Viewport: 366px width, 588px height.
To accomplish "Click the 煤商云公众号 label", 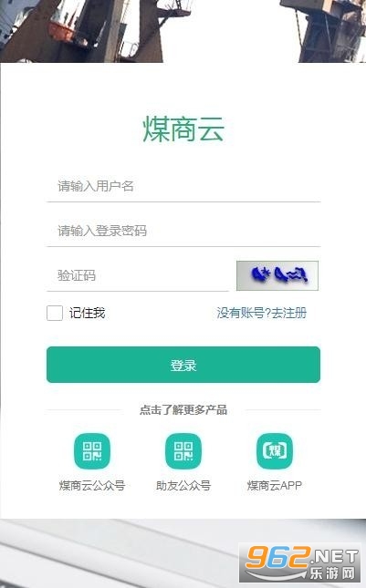I will 92,485.
